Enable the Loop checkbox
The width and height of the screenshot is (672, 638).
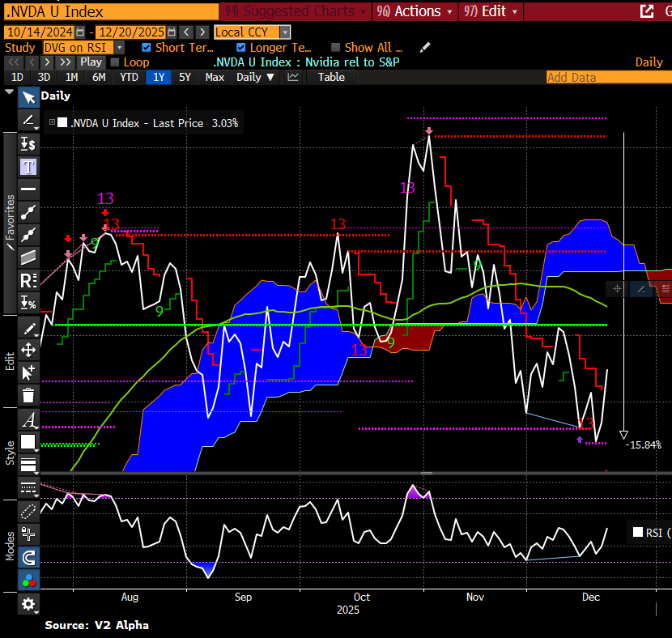[x=114, y=62]
